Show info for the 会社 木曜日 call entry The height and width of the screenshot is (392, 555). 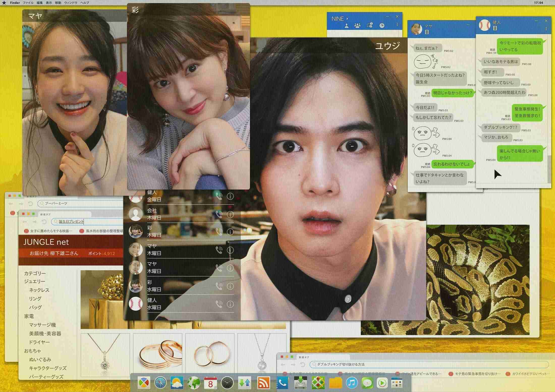[x=230, y=215]
